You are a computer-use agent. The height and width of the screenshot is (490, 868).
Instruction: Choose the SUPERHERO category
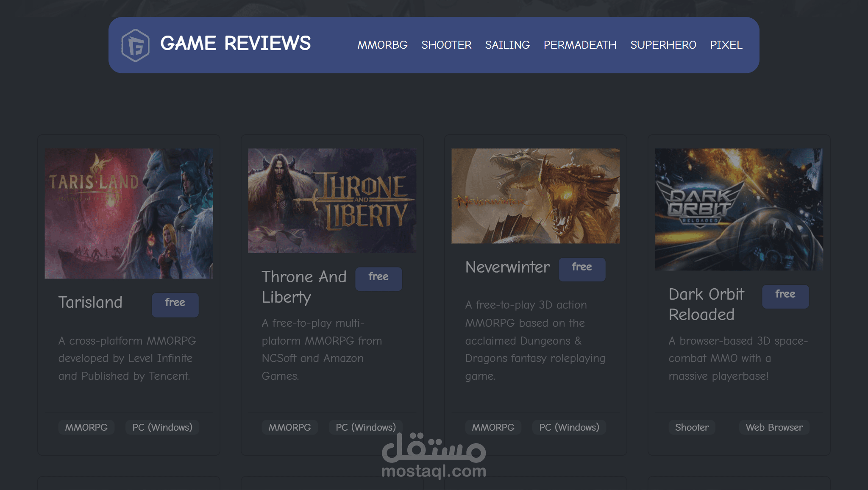[663, 45]
